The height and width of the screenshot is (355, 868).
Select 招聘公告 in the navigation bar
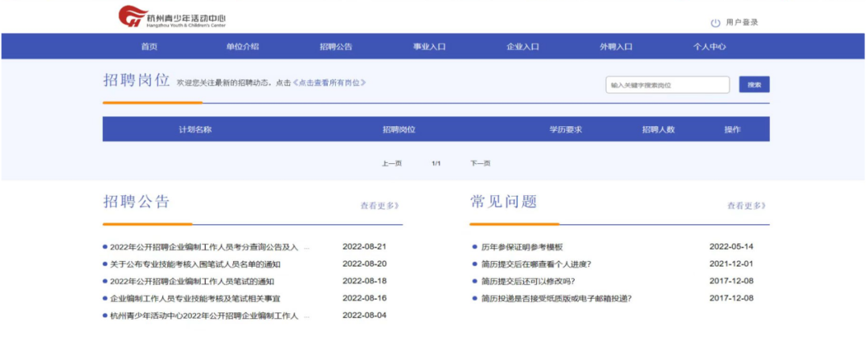336,47
